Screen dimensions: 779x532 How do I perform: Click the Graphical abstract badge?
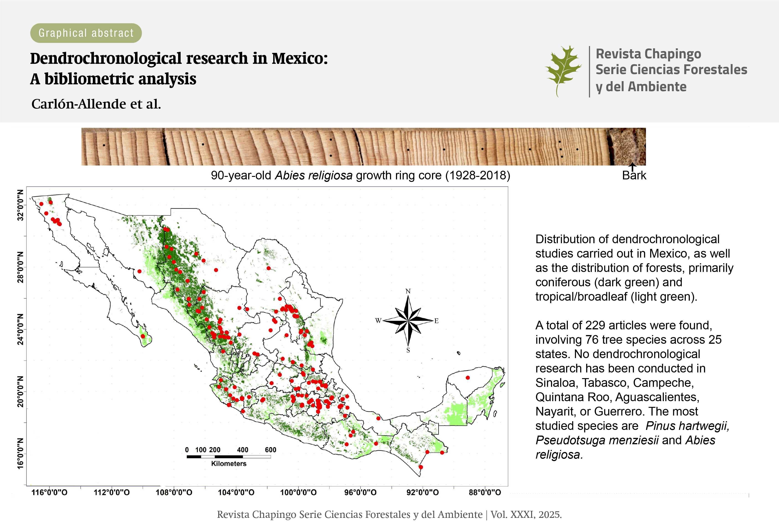coord(86,33)
